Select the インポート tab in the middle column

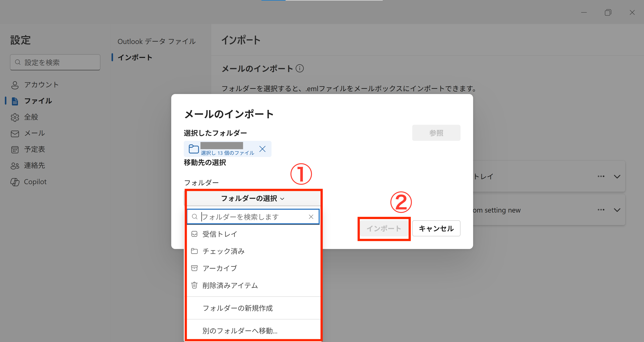point(135,57)
